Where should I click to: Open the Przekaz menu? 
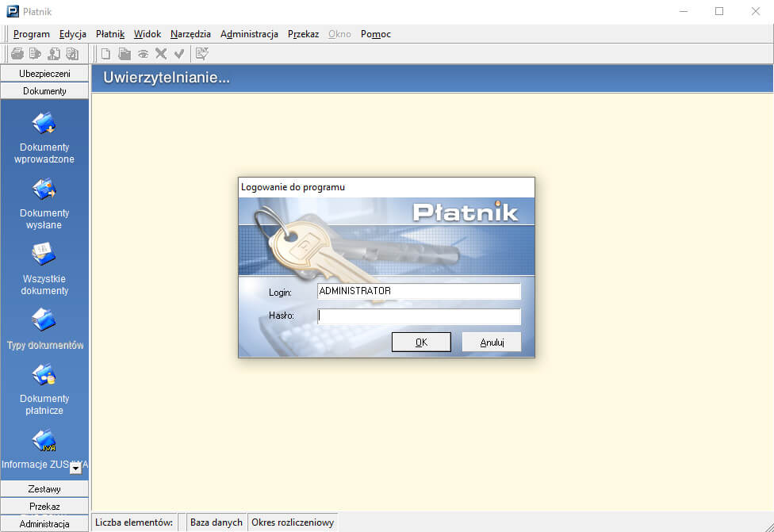point(303,34)
